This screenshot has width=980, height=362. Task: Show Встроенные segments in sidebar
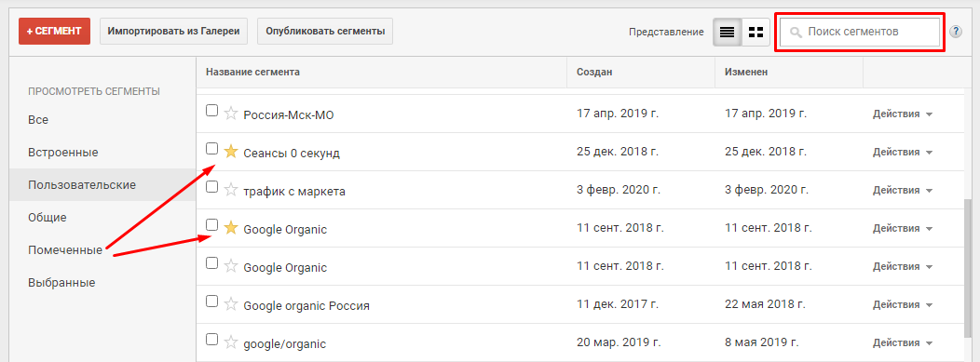tap(63, 153)
